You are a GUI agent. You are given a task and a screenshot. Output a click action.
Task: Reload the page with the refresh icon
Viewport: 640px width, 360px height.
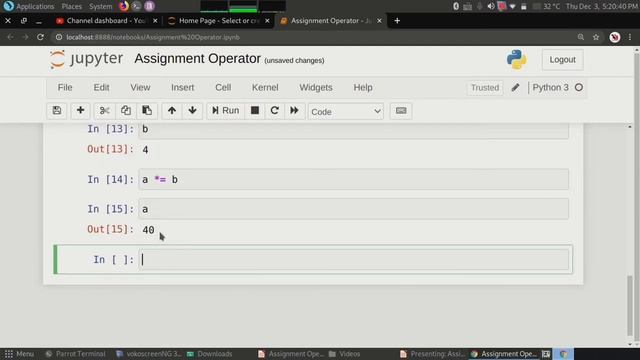click(40, 37)
